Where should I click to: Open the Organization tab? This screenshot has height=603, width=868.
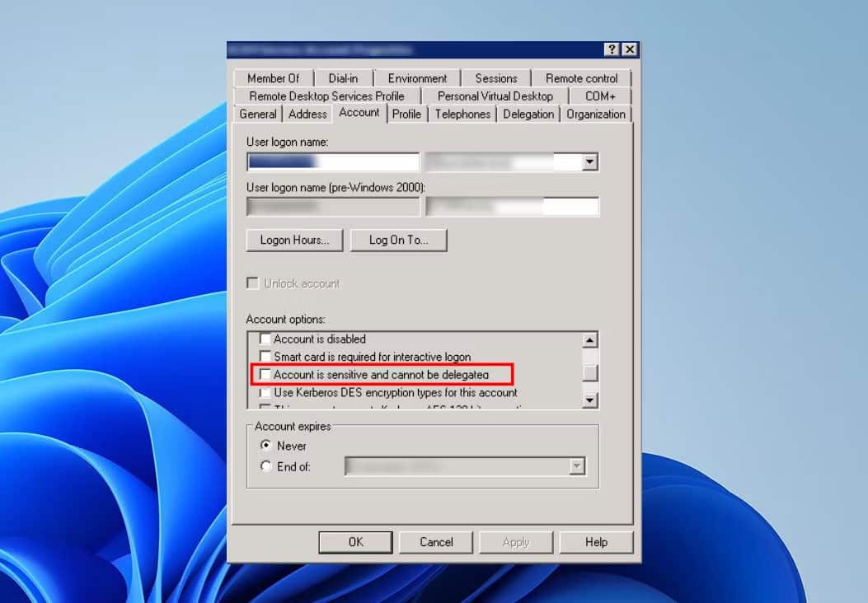coord(596,114)
